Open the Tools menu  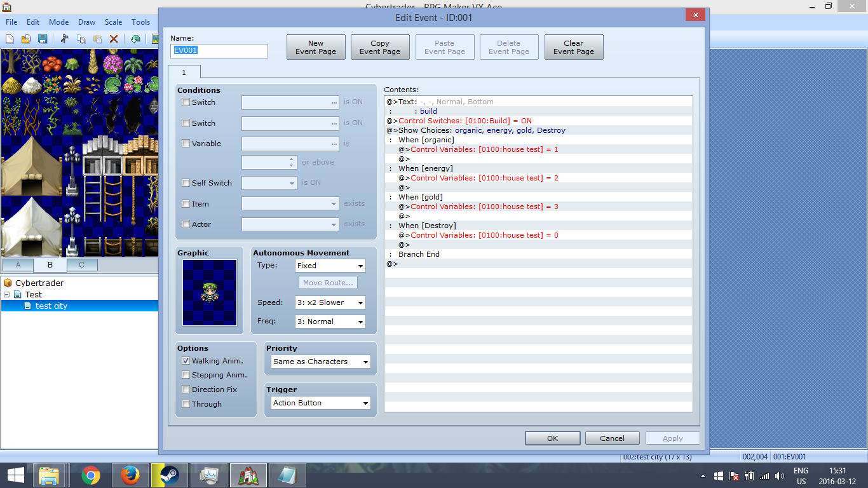[141, 22]
